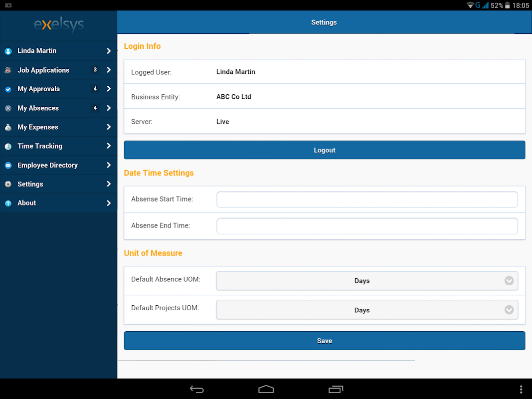Tap the My Approvals count badge 4

pyautogui.click(x=95, y=89)
